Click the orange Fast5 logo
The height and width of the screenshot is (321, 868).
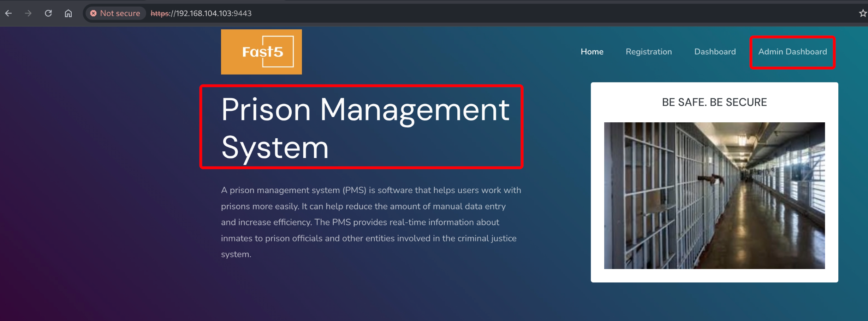tap(261, 52)
